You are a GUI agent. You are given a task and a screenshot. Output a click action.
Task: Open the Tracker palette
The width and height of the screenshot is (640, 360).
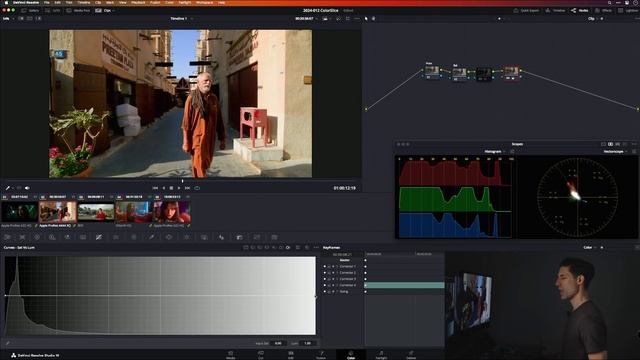click(187, 237)
